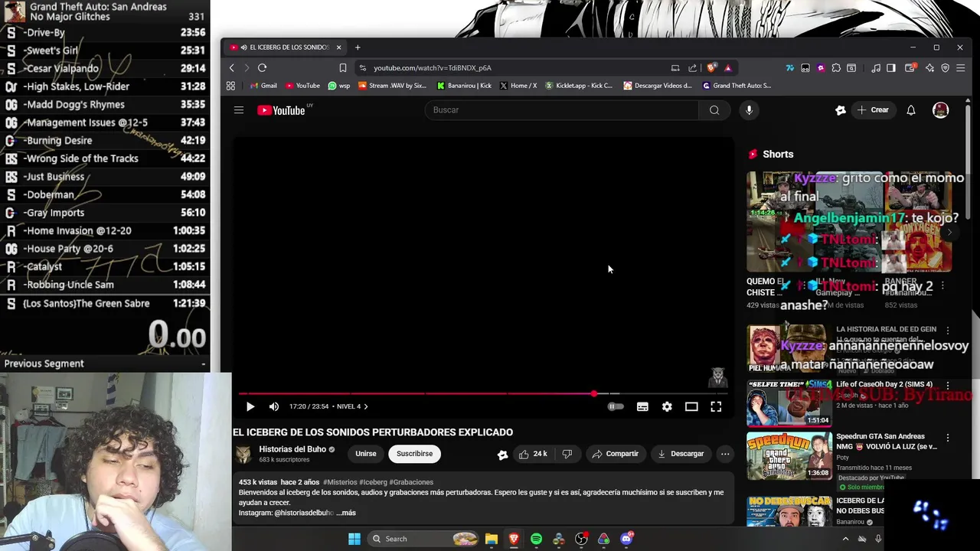Enter fullscreen in the video player

716,407
